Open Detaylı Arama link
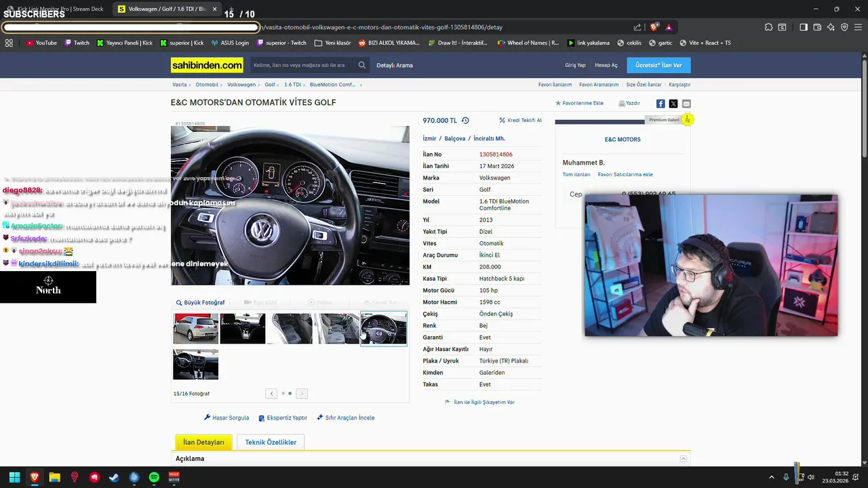This screenshot has width=868, height=488. tap(395, 65)
